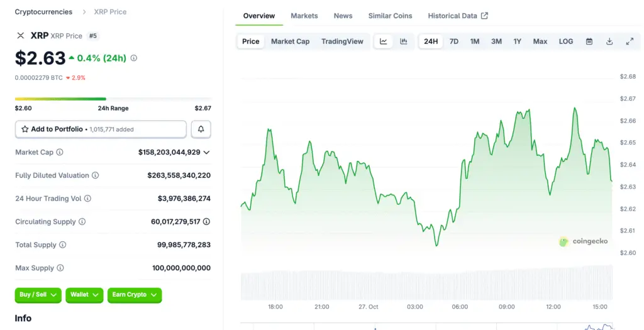The width and height of the screenshot is (644, 330).
Task: Open the Wallet dropdown
Action: 84,295
